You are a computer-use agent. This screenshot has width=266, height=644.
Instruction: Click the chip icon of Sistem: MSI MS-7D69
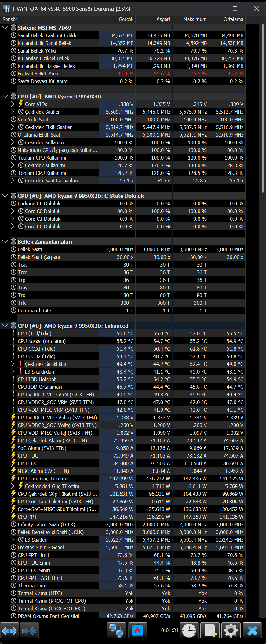13,28
